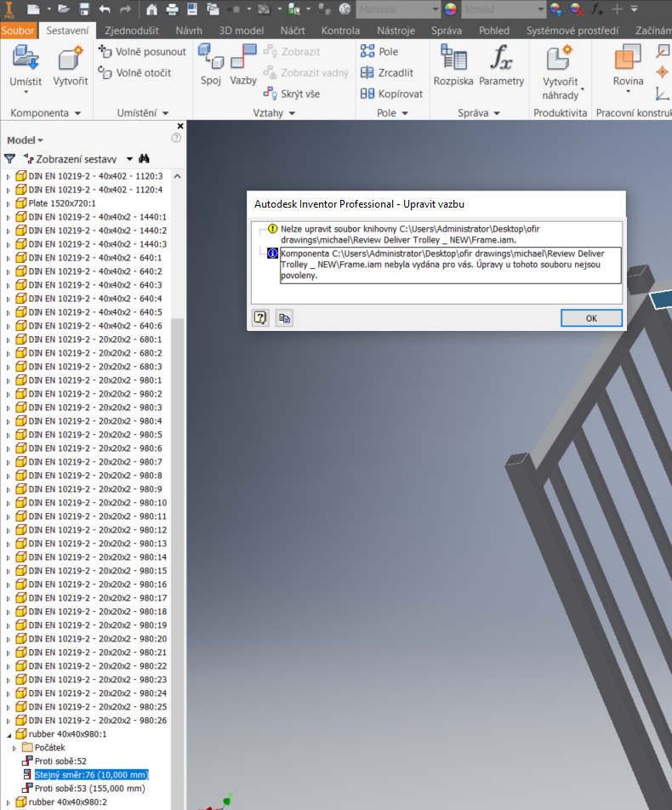Switch to the Návrh tab
672x810 pixels.
coord(189,31)
